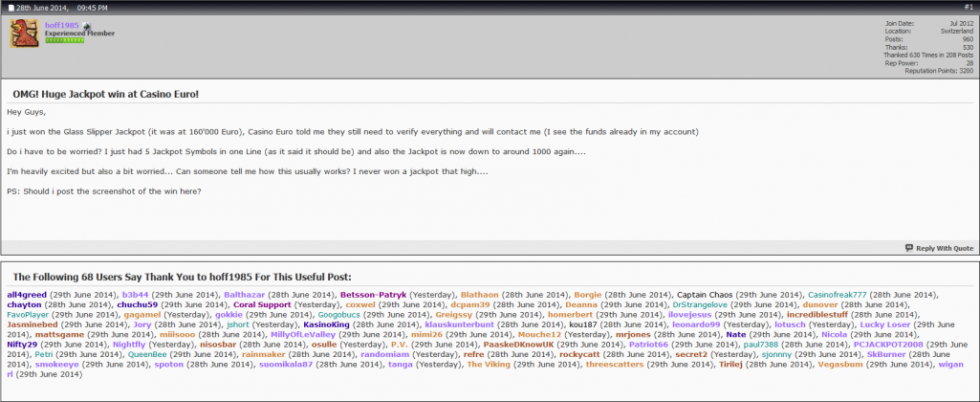Click The Viking username
This screenshot has width=980, height=402.
(x=488, y=365)
